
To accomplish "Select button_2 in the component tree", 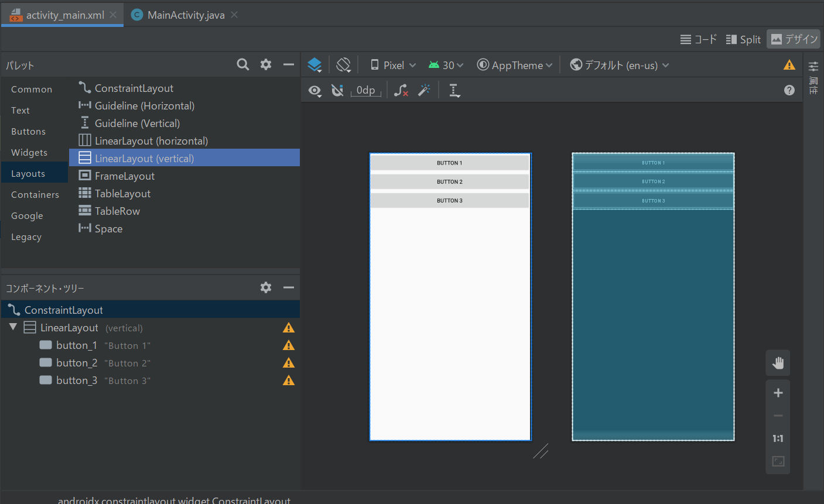I will point(77,363).
